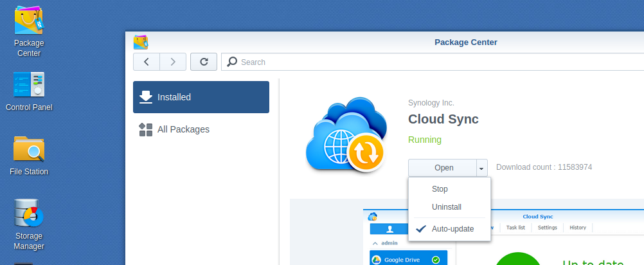Click the Synology Inc. publisher label
This screenshot has width=644, height=265.
click(431, 103)
